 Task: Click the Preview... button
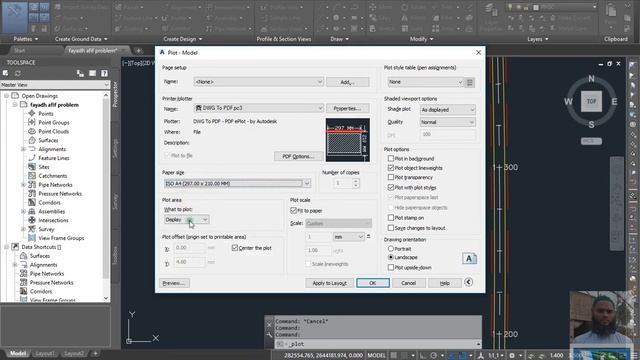(174, 283)
